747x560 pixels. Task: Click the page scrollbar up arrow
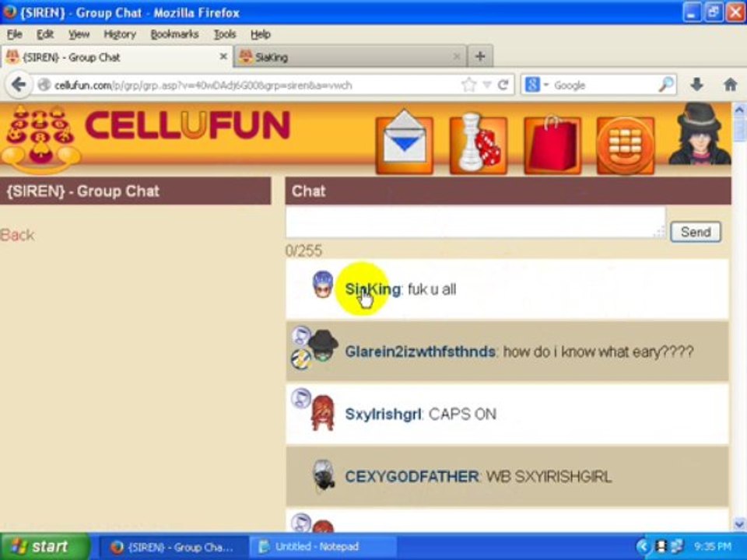pos(739,110)
